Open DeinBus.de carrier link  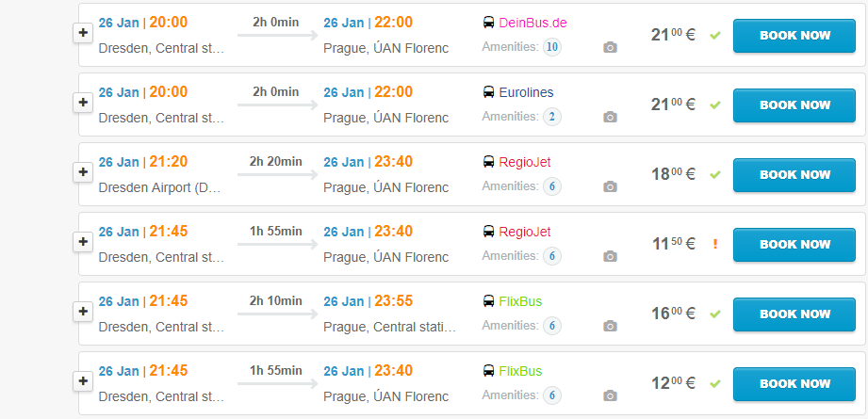click(x=532, y=23)
